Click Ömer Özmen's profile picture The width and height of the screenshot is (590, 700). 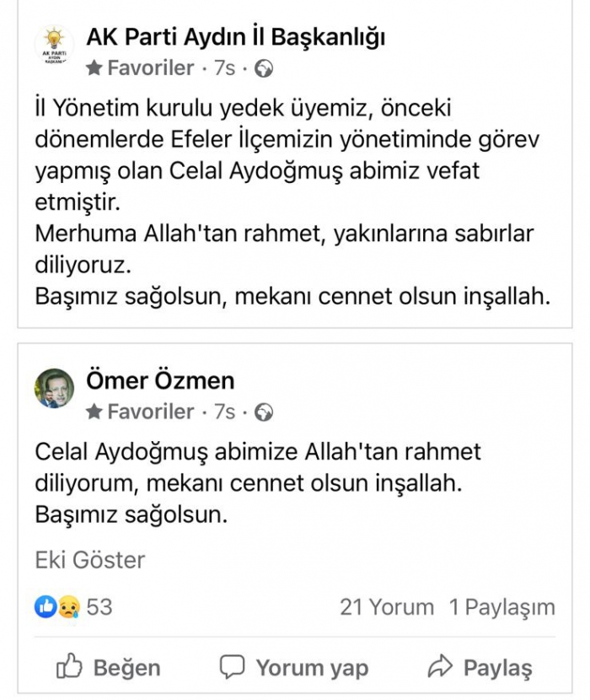[x=53, y=388]
